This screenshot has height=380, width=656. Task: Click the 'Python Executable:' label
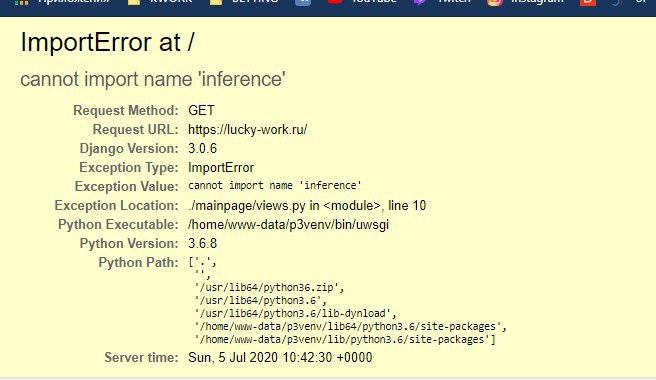click(118, 224)
